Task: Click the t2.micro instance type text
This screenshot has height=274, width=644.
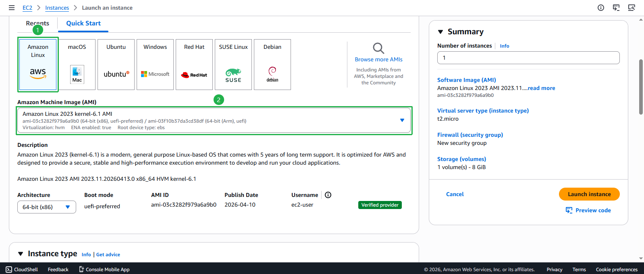Action: [448, 119]
